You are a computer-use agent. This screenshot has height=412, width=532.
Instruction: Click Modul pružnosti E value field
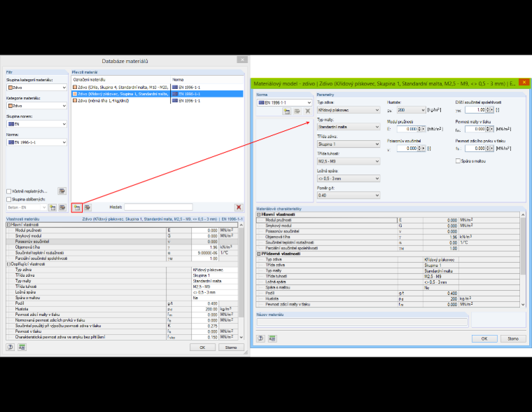[407, 129]
